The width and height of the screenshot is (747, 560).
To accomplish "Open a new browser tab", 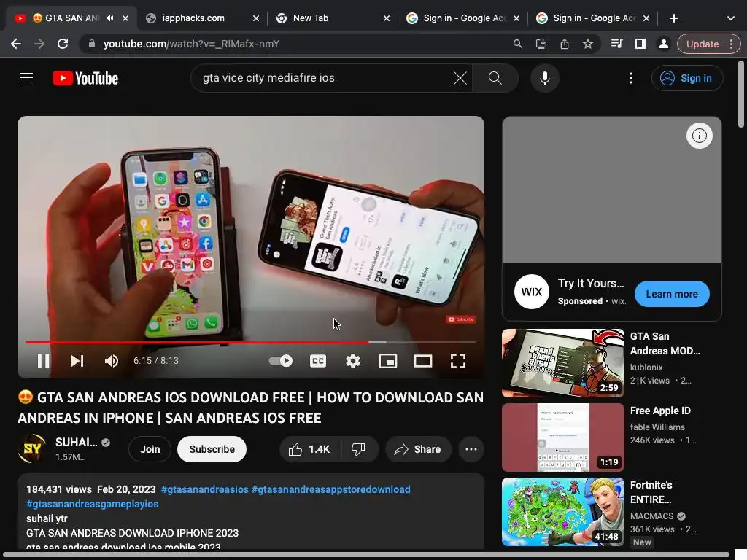I will pos(673,18).
